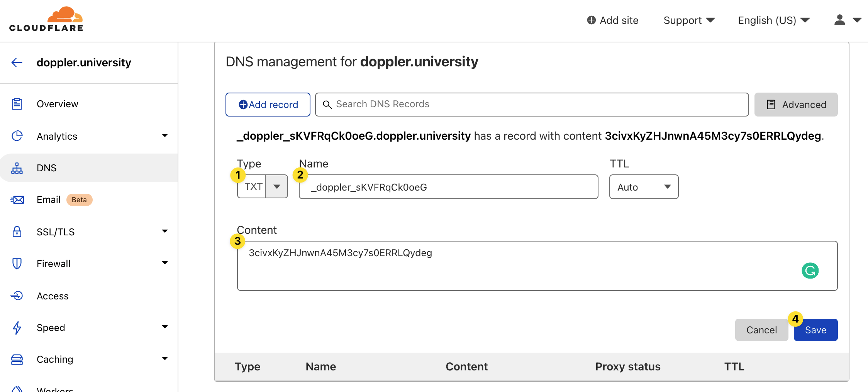Click the Name column header in table
Viewport: 868px width, 392px height.
320,367
